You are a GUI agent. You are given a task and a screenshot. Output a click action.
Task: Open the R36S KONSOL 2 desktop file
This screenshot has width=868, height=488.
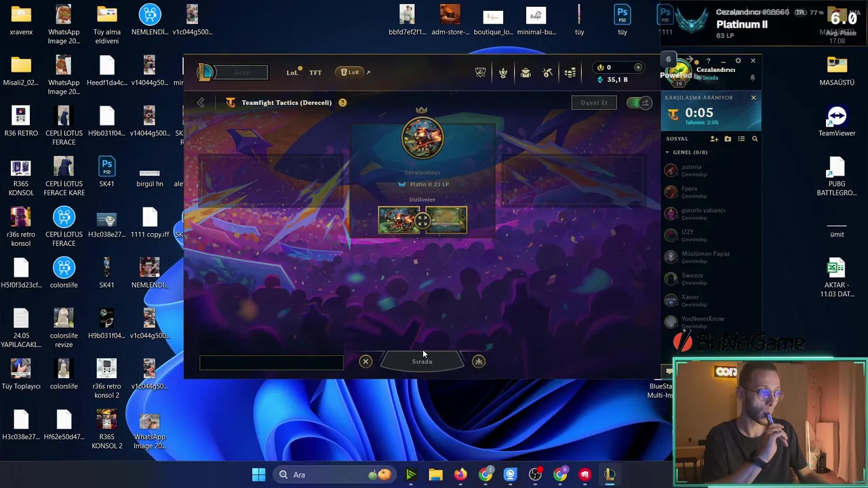pyautogui.click(x=106, y=430)
